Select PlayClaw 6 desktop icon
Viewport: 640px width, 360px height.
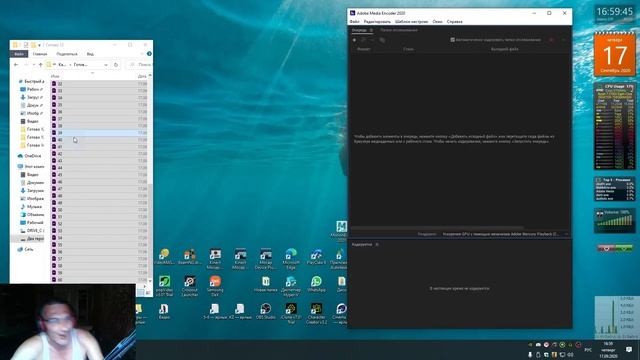(316, 256)
